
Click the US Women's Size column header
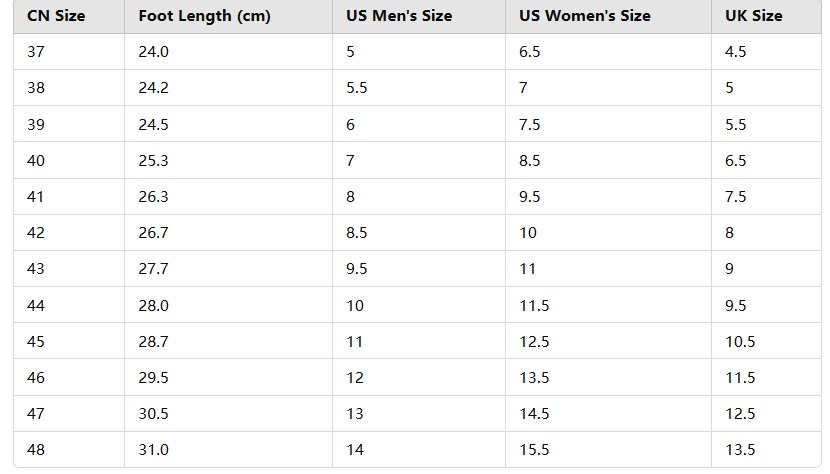click(x=608, y=16)
